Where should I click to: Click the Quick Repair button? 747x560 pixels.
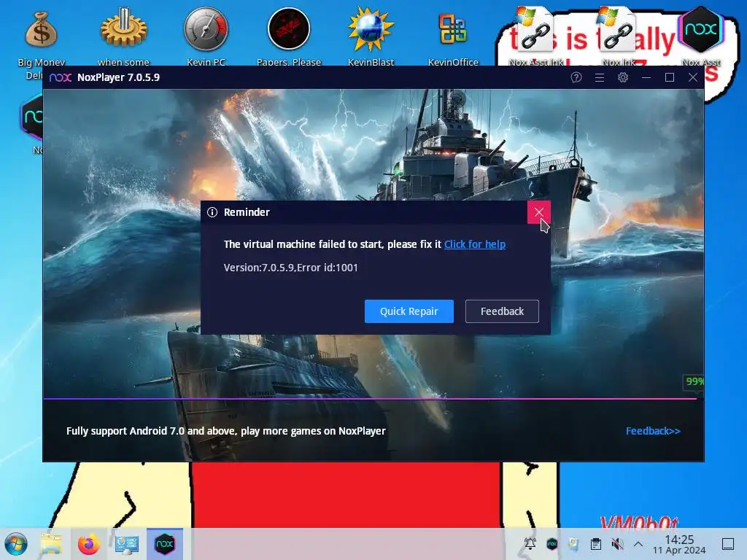[x=409, y=311]
